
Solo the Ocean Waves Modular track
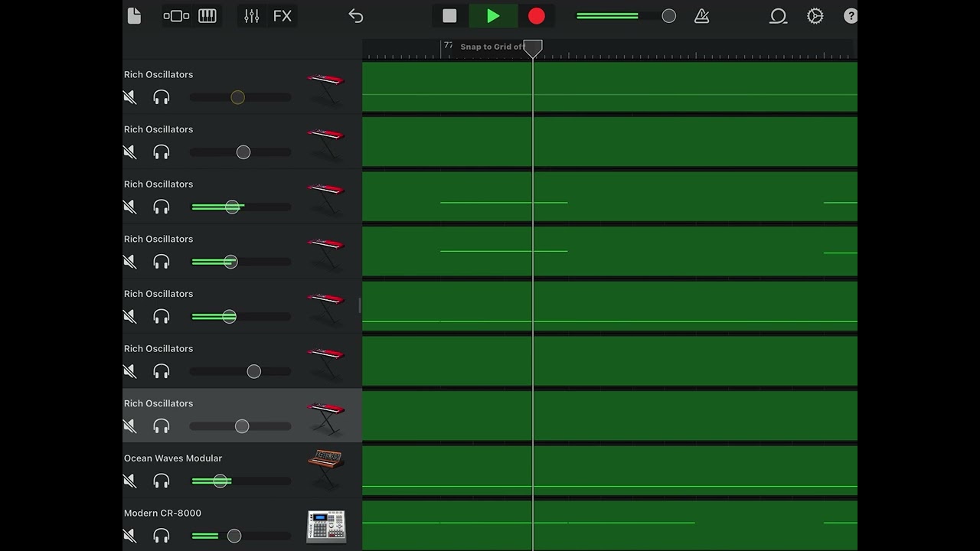pyautogui.click(x=162, y=481)
